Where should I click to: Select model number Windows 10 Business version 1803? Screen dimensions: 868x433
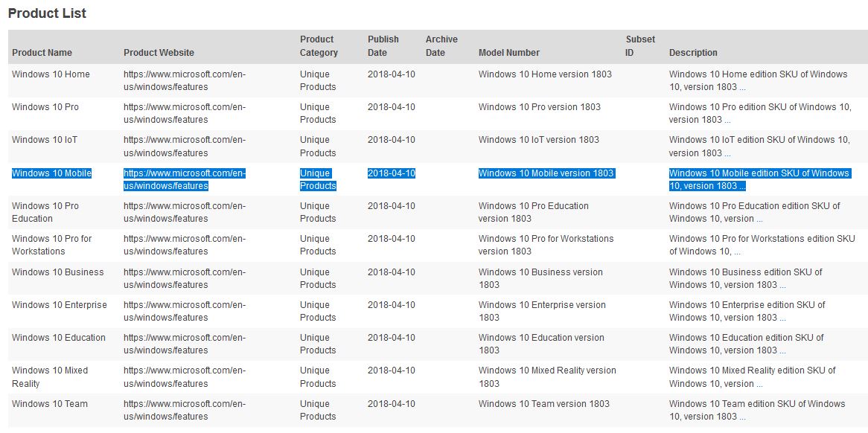(x=541, y=278)
